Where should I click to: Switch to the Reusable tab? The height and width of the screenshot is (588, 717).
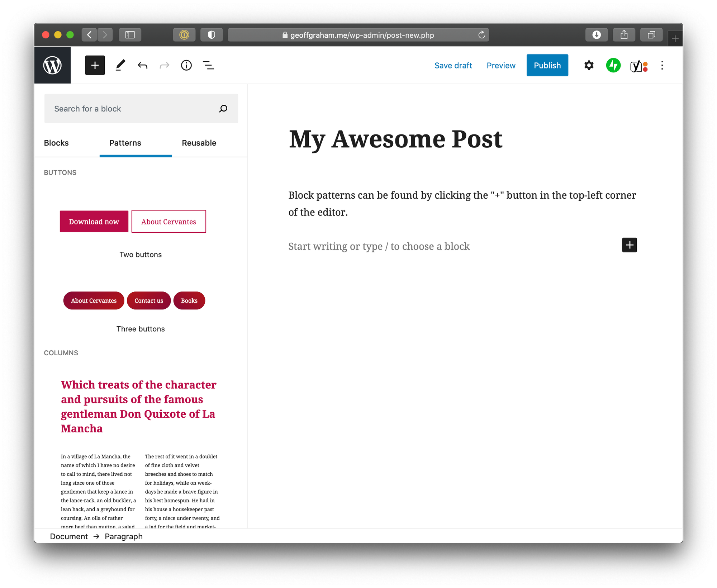(199, 143)
